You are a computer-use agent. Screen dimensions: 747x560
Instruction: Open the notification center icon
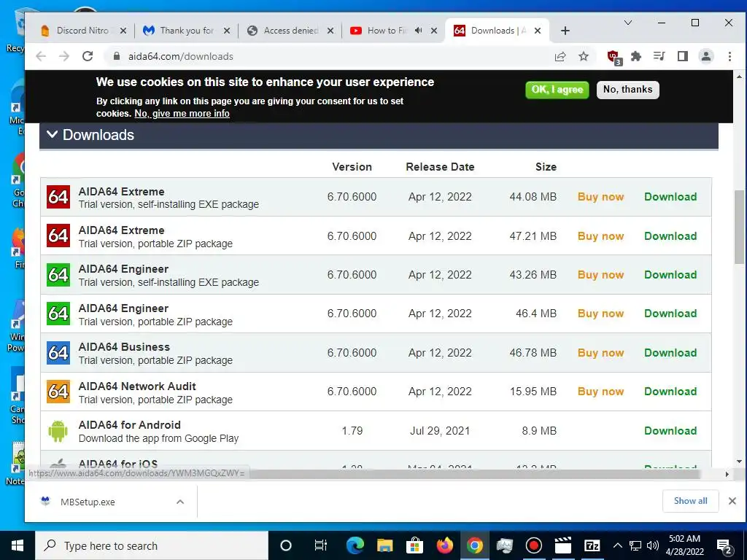[724, 546]
